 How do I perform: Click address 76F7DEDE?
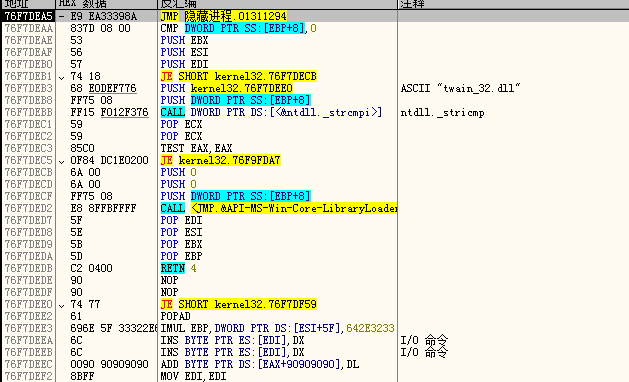28,280
